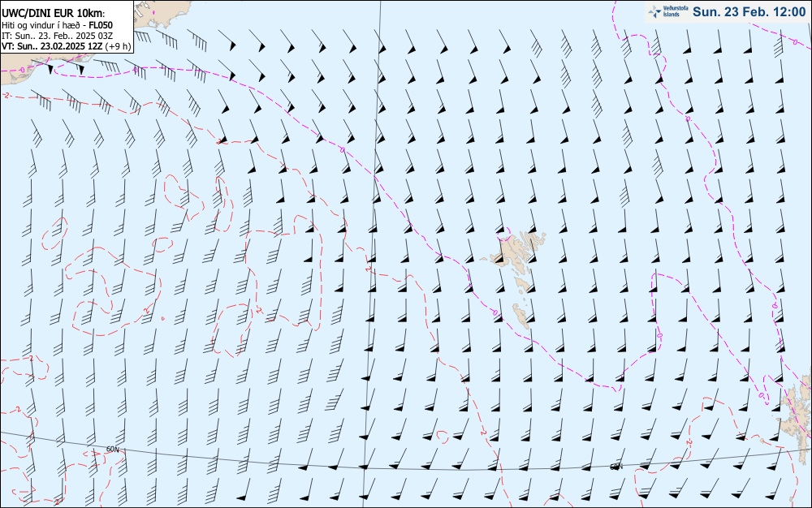812x508 pixels.
Task: Click the 'IT: Sun.. 23. Feb.. 2025 03Z' line
Action: (58, 36)
